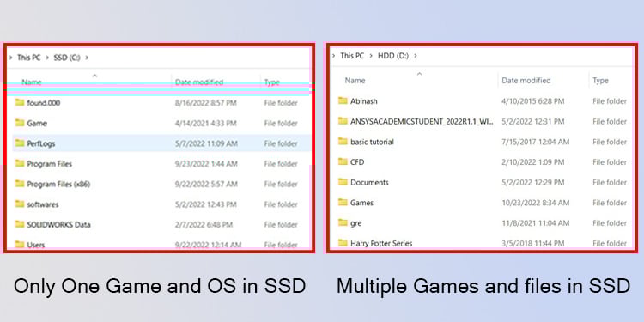The image size is (644, 322).
Task: Click the Documents folder icon in HDD window
Action: coord(343,181)
